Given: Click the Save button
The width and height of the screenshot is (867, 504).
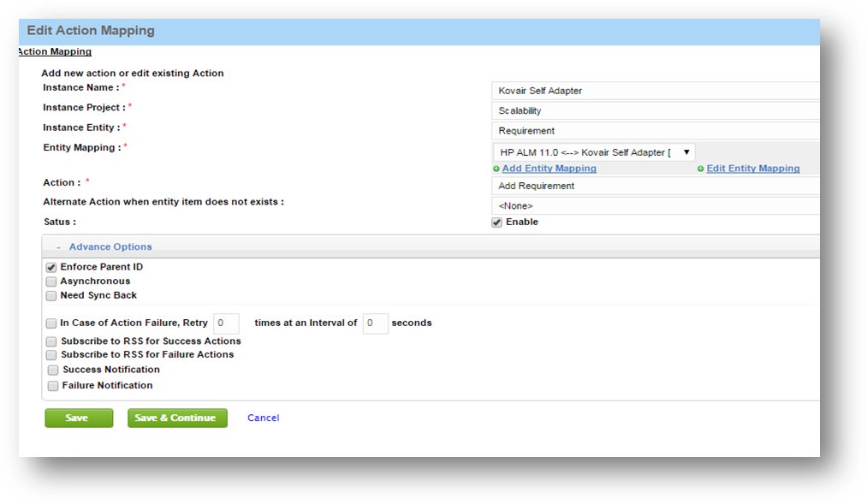Looking at the screenshot, I should (x=78, y=418).
